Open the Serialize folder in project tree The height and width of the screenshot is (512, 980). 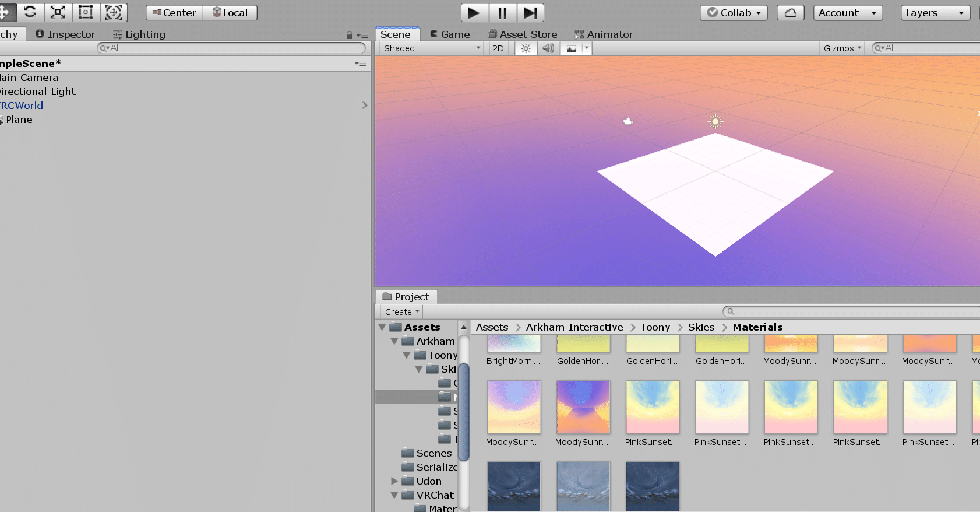coord(429,467)
